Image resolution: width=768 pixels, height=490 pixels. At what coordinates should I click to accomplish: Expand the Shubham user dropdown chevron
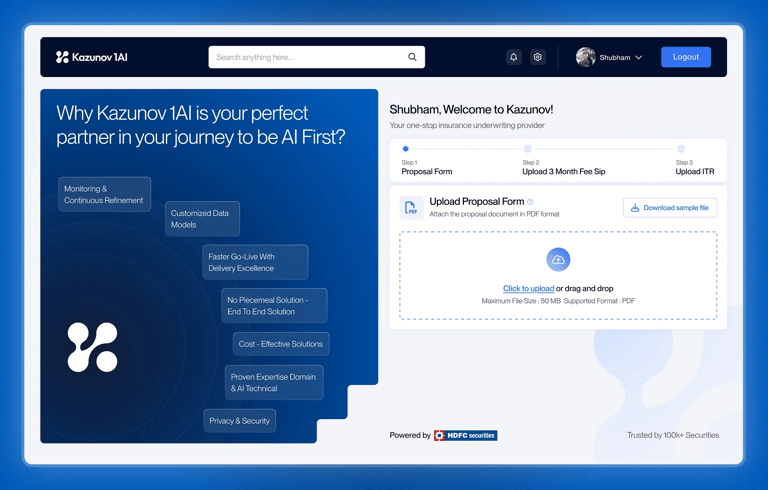tap(639, 57)
